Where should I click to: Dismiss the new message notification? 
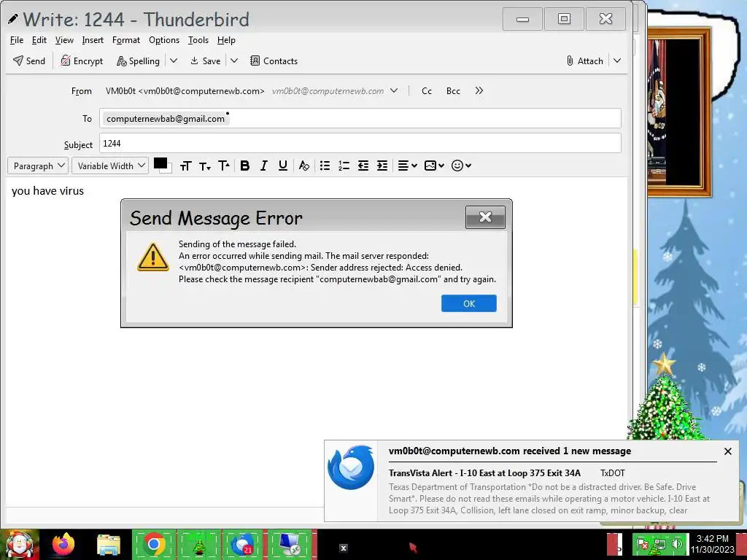[727, 451]
